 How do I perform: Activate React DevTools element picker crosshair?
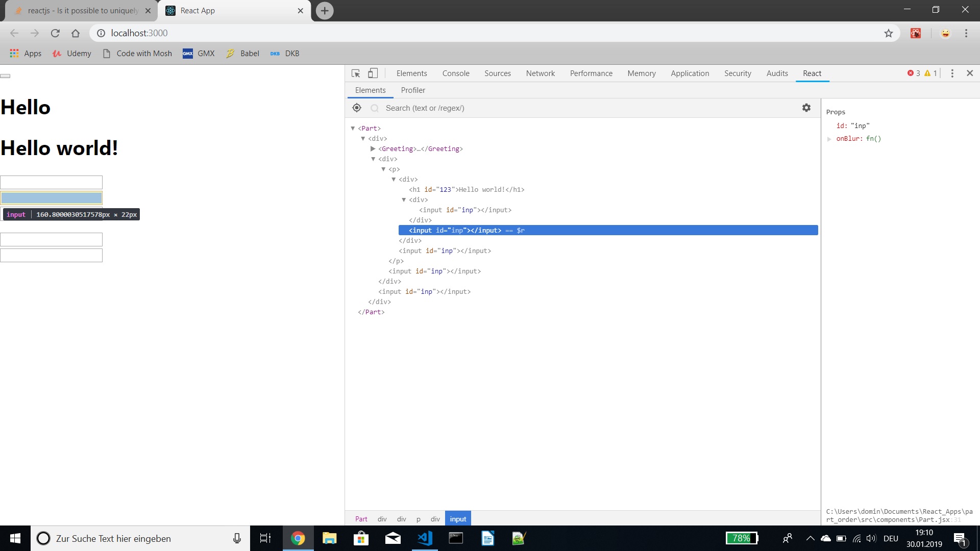(x=356, y=108)
